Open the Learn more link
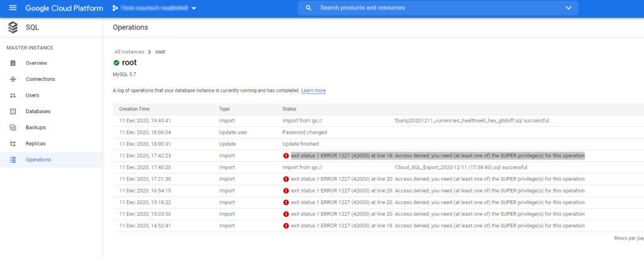644x258 pixels. [x=313, y=90]
